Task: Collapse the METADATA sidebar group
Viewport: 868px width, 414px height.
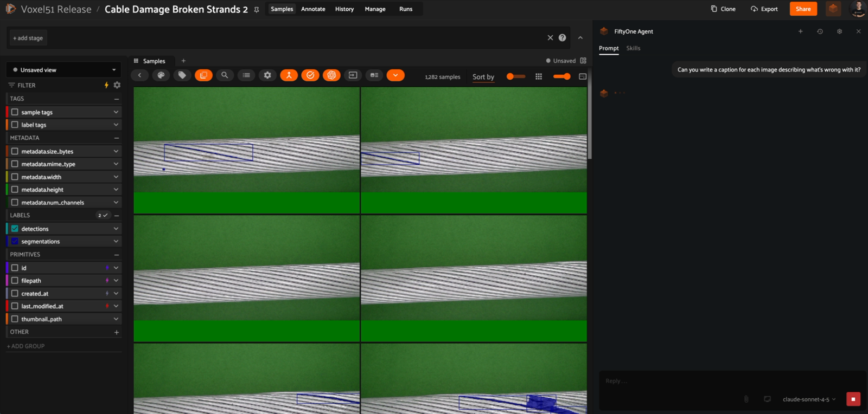Action: [117, 138]
